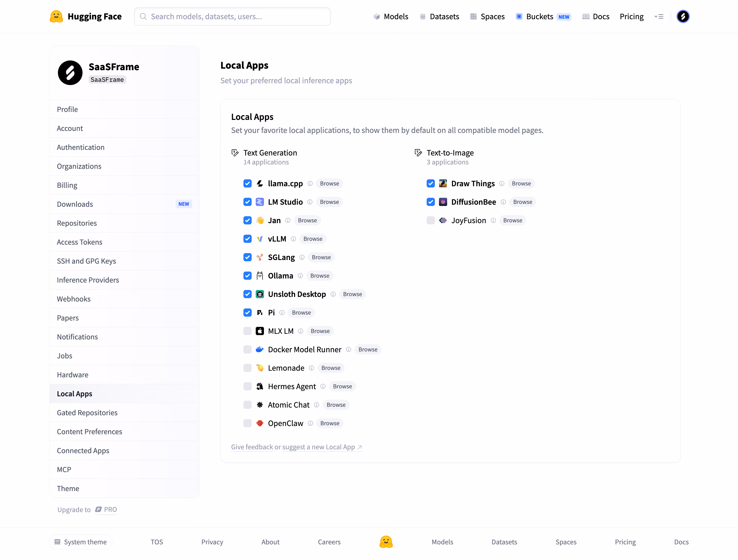Browse models for Unsloth Desktop

352,294
